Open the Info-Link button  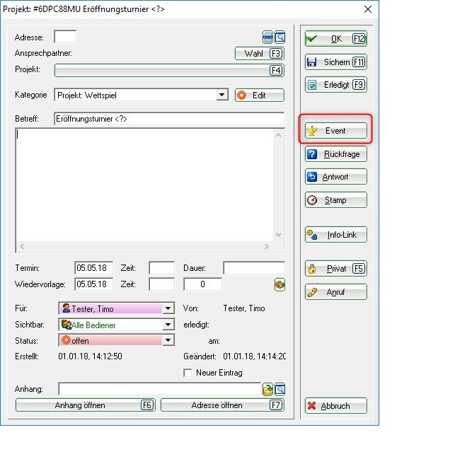click(335, 235)
